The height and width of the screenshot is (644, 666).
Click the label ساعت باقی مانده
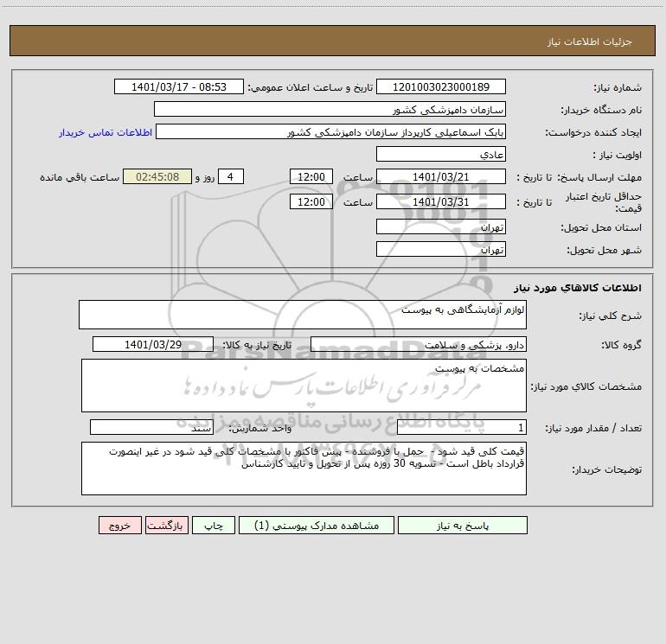[80, 177]
